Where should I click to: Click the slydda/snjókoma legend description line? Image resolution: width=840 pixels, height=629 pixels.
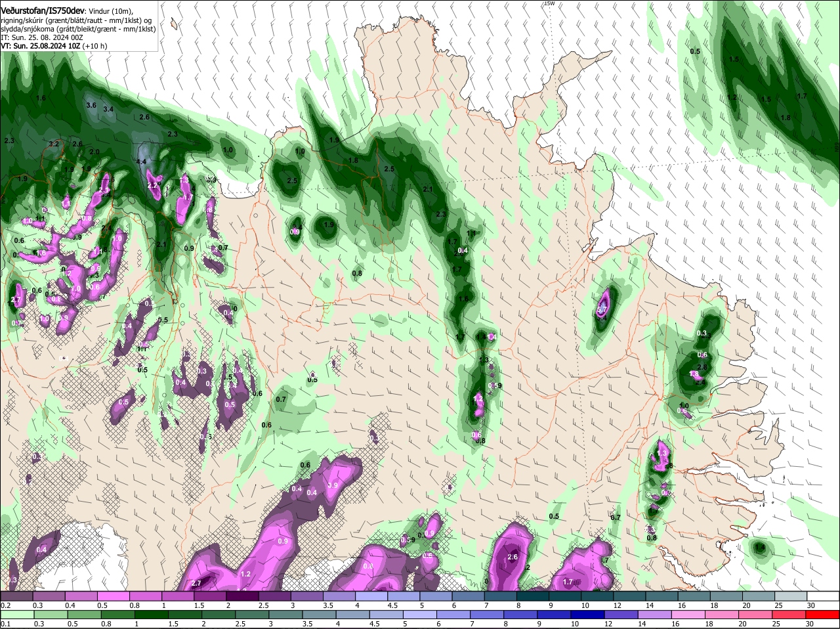[78, 29]
